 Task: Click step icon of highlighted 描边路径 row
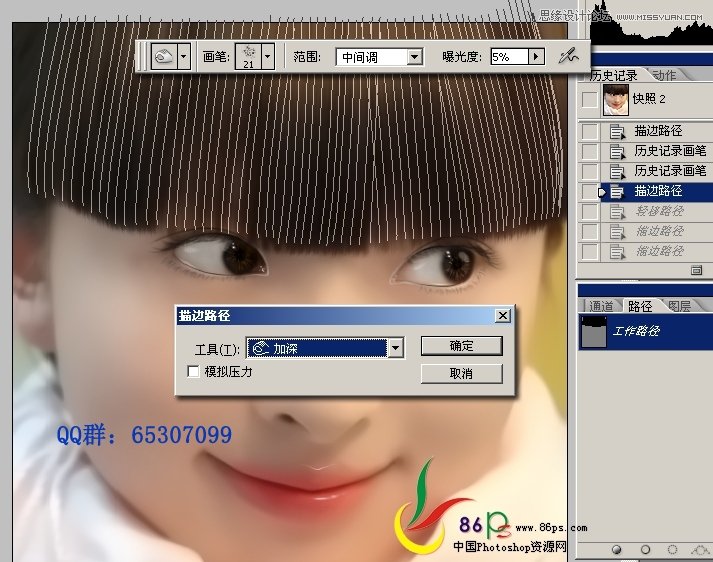[x=617, y=192]
